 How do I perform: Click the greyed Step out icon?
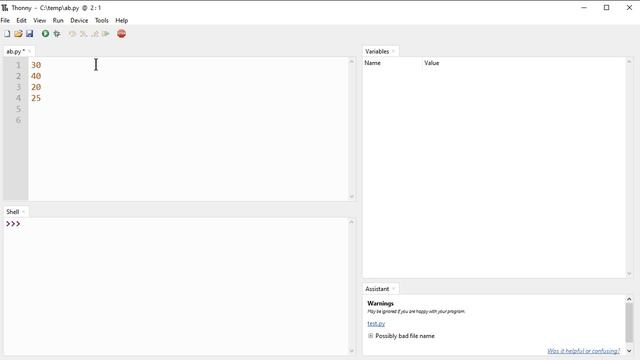[95, 34]
